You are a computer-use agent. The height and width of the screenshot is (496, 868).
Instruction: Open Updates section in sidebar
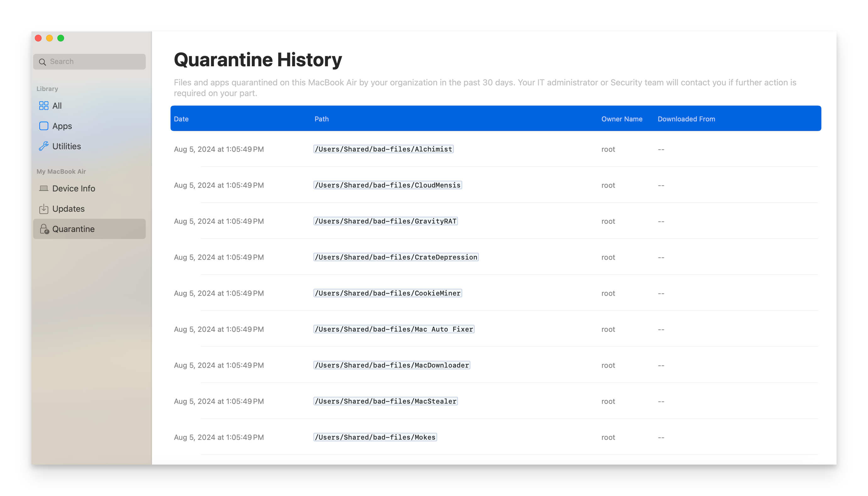[68, 209]
